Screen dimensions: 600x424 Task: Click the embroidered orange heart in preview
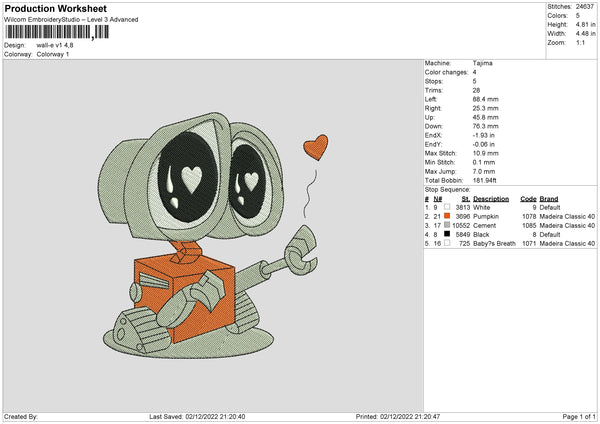[316, 147]
